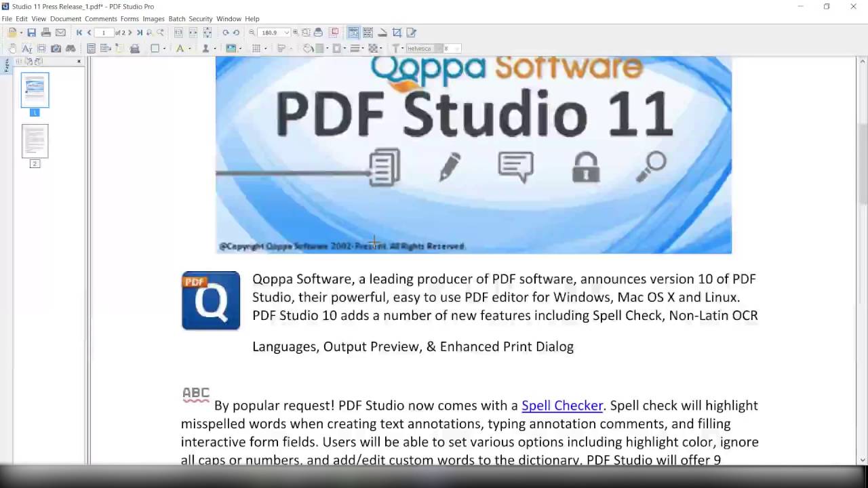Click the vertical scrollbar thumb
Screen dimensions: 868x488
tap(863, 163)
